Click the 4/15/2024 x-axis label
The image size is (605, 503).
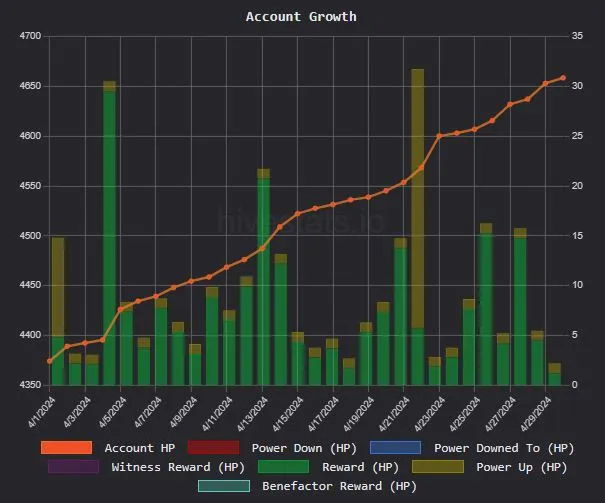[288, 414]
